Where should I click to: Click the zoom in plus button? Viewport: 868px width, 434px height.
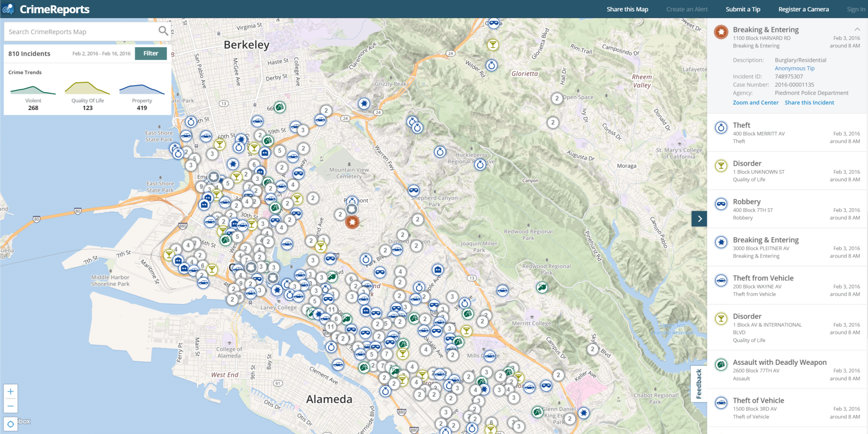tap(10, 392)
